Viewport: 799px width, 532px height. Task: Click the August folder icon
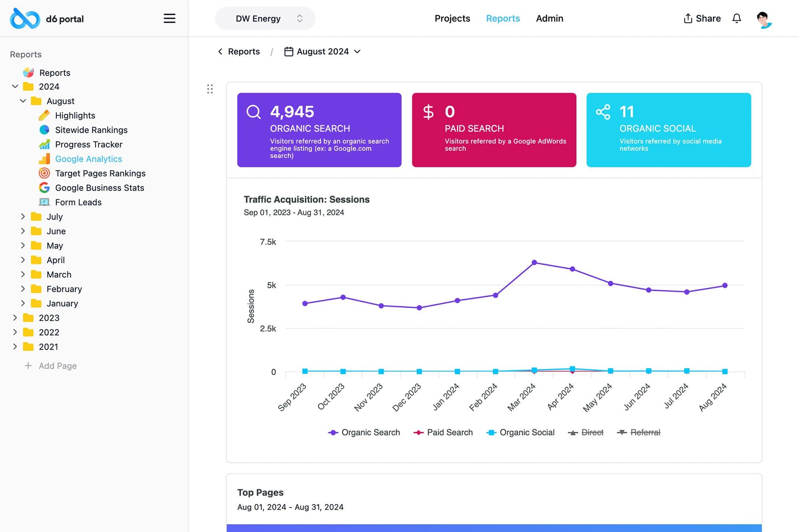(36, 101)
